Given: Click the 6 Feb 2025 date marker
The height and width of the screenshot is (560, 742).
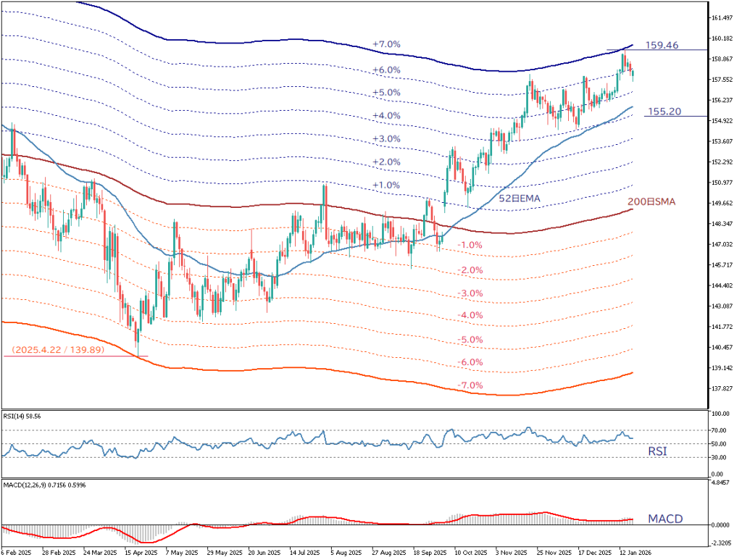Looking at the screenshot, I should pos(16,552).
